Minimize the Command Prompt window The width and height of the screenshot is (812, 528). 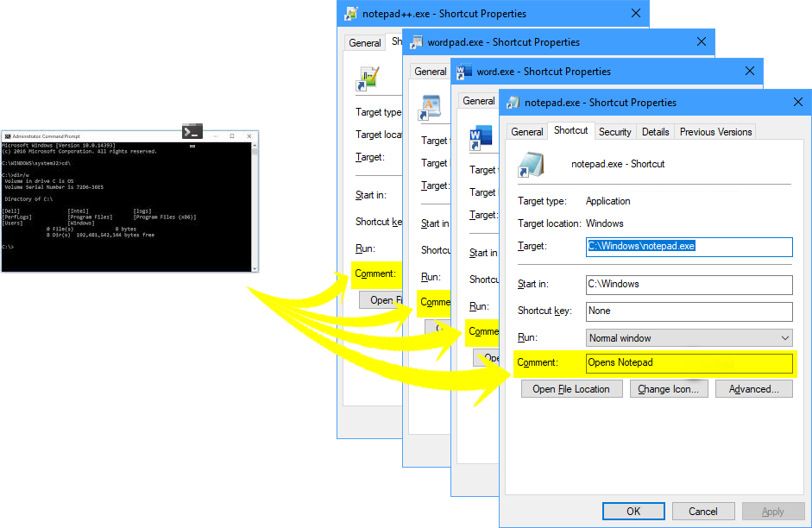(x=216, y=136)
